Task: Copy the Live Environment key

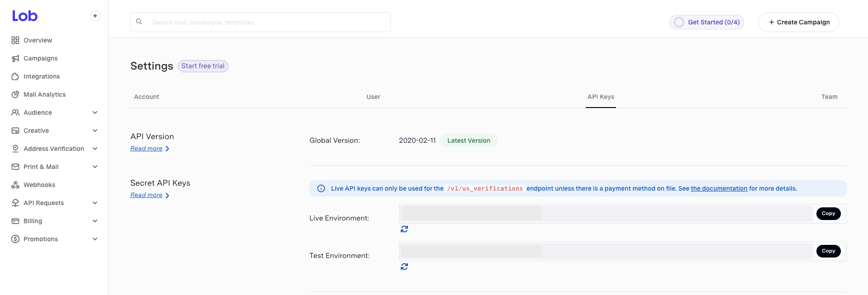Action: tap(828, 213)
